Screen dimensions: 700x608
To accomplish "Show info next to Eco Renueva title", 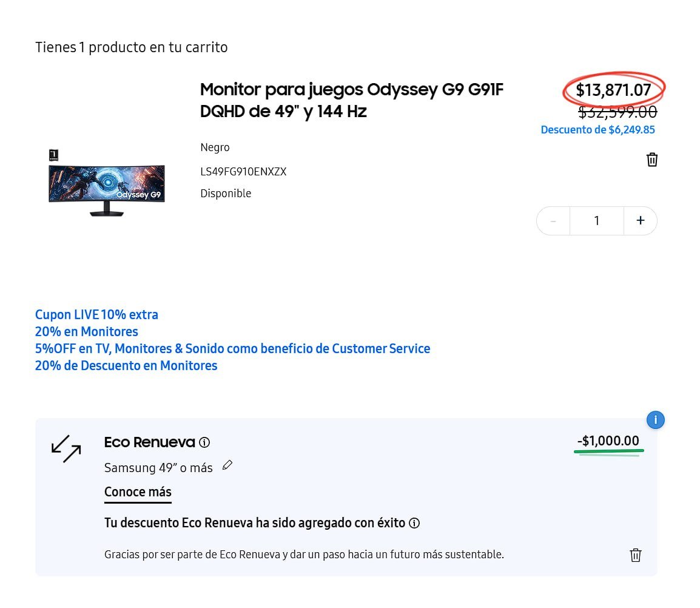I will click(204, 442).
